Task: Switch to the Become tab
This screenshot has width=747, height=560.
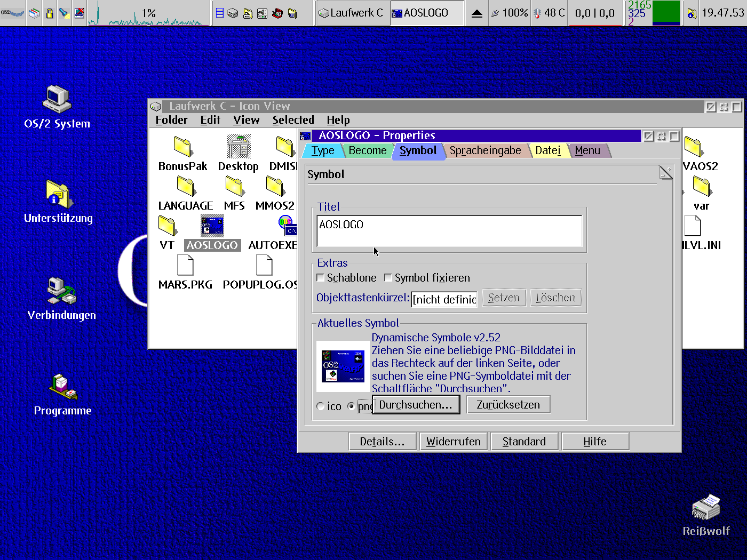Action: pyautogui.click(x=367, y=150)
